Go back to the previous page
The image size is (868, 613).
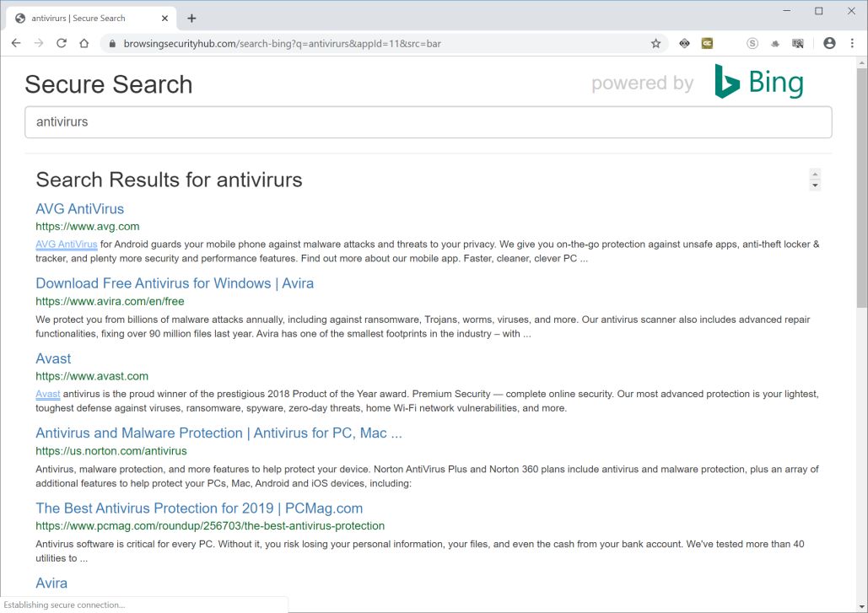(x=16, y=43)
